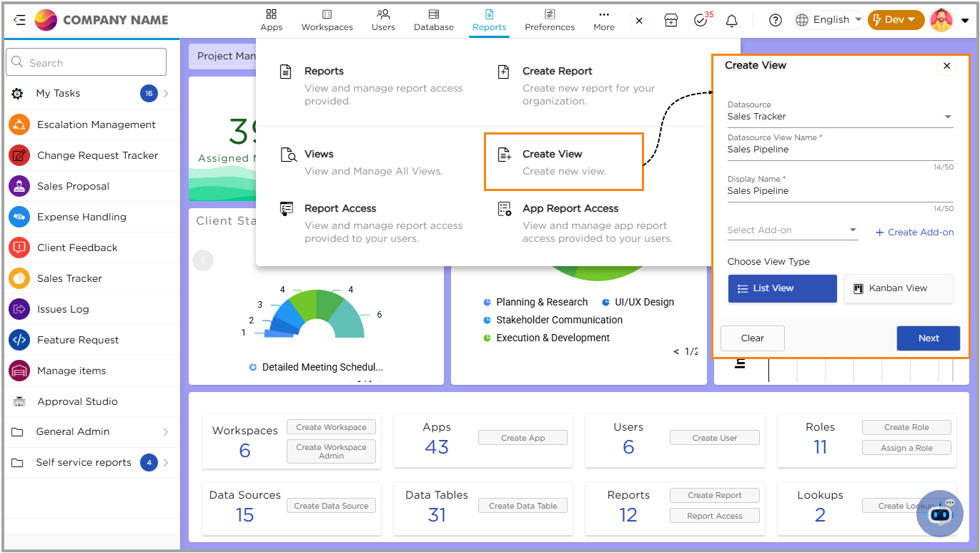The width and height of the screenshot is (980, 553).
Task: Select Kanban View type
Action: click(x=898, y=288)
